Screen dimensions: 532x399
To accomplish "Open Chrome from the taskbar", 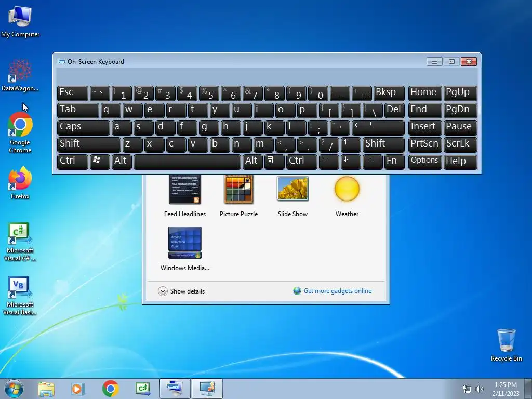I will pyautogui.click(x=110, y=389).
